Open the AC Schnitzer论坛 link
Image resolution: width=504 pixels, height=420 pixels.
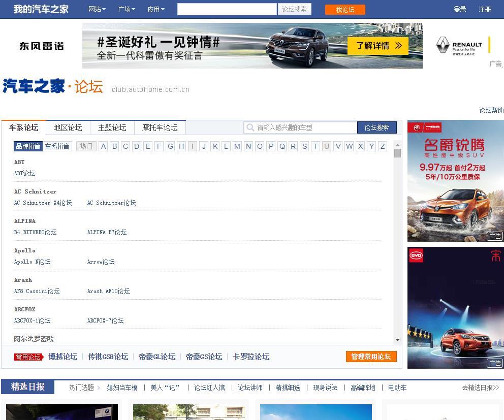coord(112,203)
